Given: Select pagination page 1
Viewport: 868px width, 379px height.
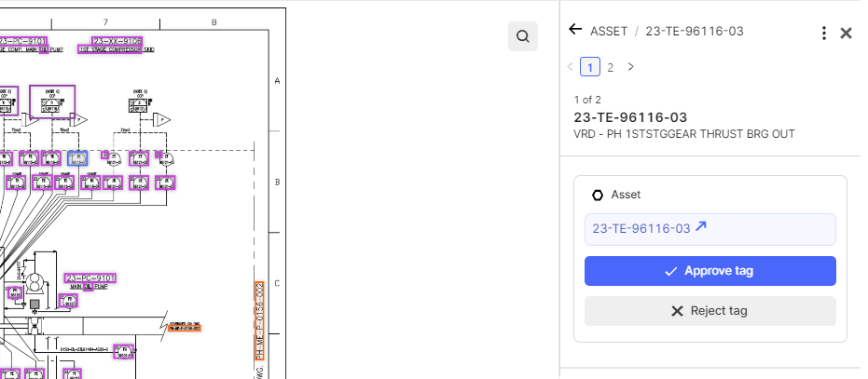Looking at the screenshot, I should [x=590, y=67].
